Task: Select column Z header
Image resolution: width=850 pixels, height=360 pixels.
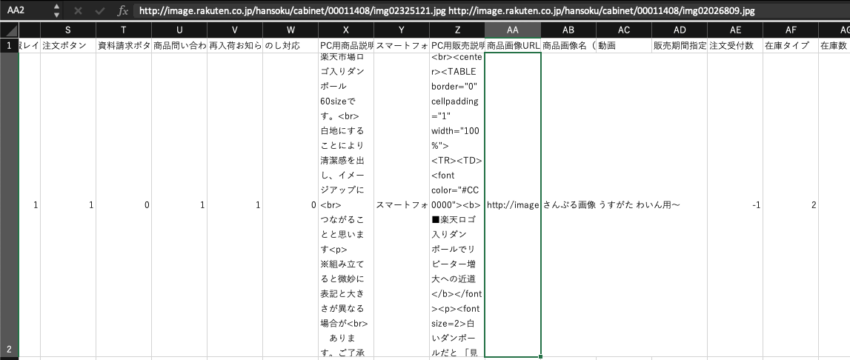Action: tap(458, 30)
